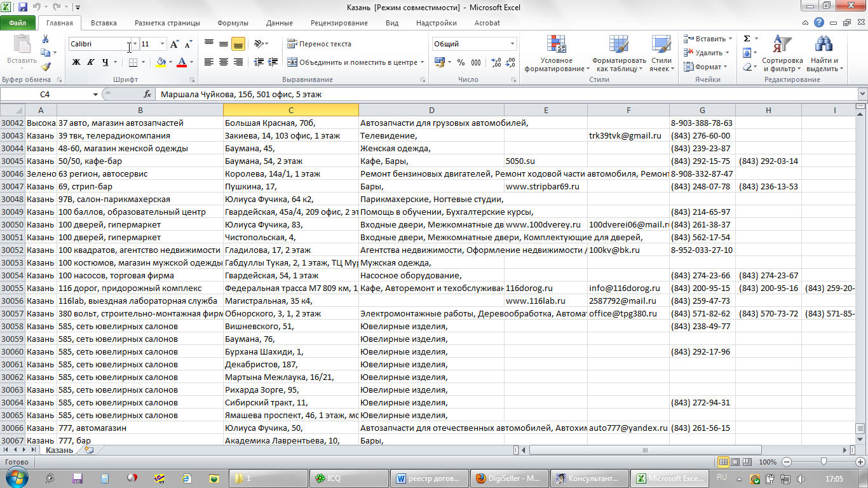Select column D header
868x488 pixels.
(431, 111)
